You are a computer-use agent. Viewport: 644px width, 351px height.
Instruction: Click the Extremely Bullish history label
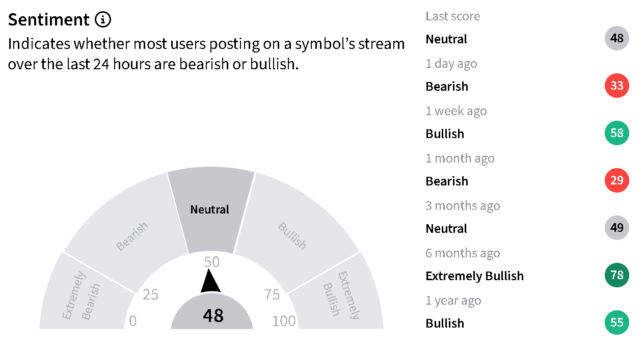tap(474, 276)
